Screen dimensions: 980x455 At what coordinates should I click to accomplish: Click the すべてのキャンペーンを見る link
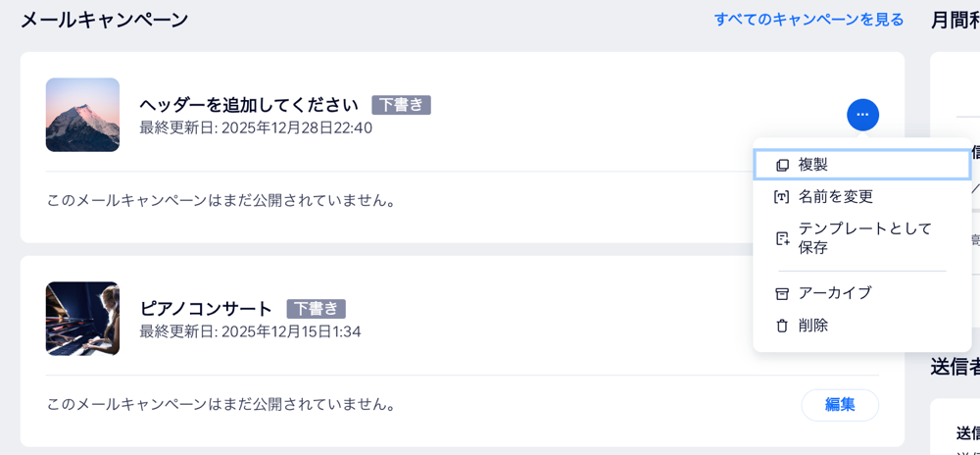[808, 19]
